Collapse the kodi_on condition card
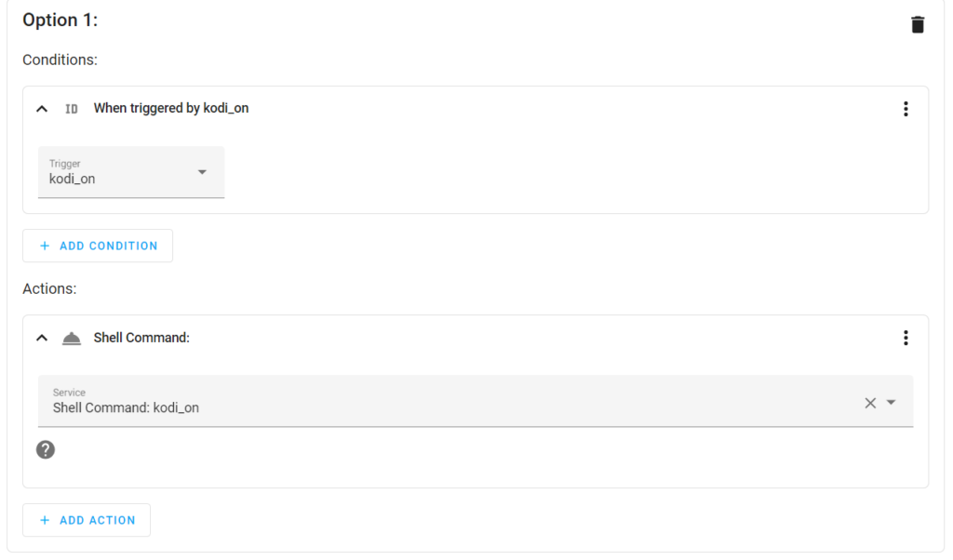The height and width of the screenshot is (560, 953). 42,110
